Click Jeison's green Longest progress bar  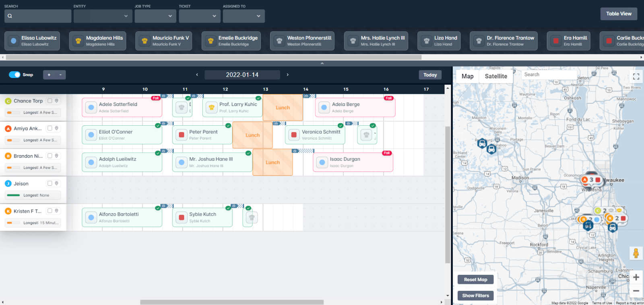tap(13, 195)
